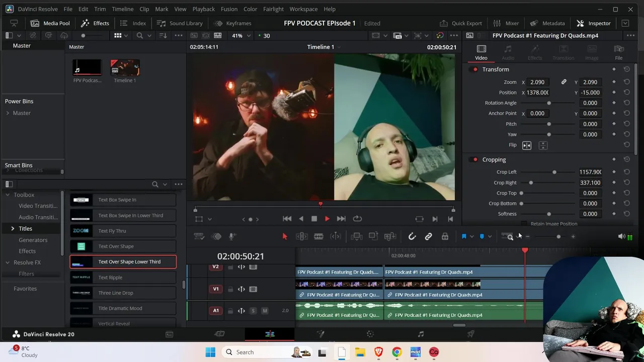Adjust the timeline zoom slider
The height and width of the screenshot is (362, 644).
tap(558, 237)
